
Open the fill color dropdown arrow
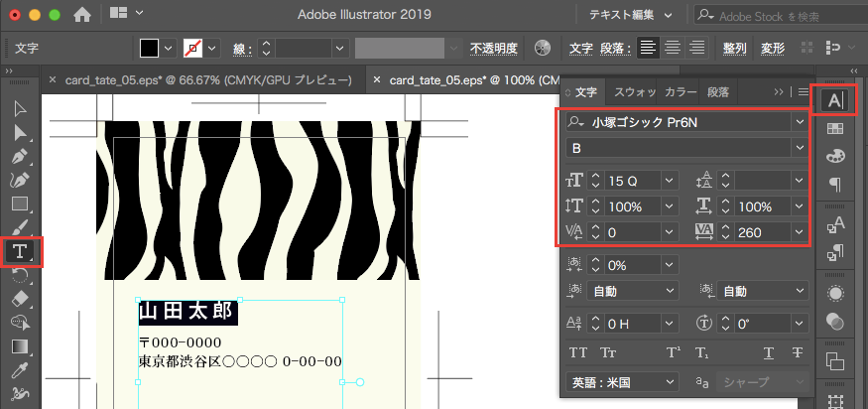(x=169, y=49)
